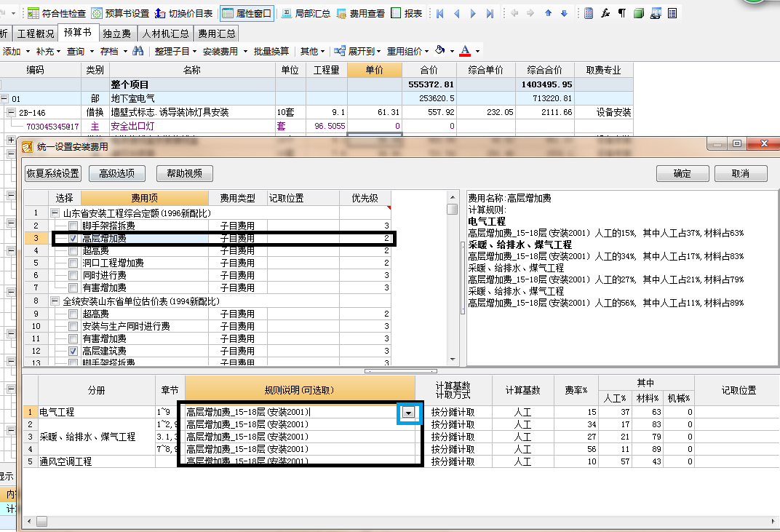Click the 恢复系统设置 button
Screen dimensions: 780x532
coord(52,173)
